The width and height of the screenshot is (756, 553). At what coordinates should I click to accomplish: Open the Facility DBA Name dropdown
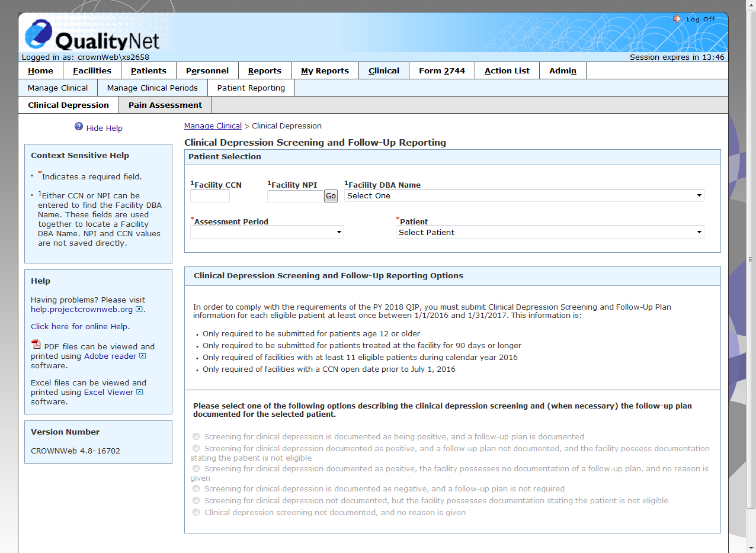tap(524, 195)
